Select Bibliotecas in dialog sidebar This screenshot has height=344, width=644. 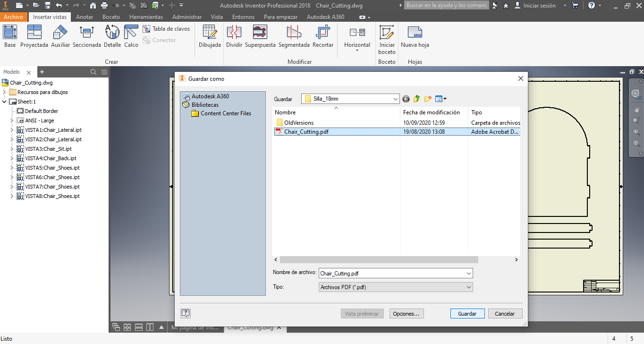201,105
